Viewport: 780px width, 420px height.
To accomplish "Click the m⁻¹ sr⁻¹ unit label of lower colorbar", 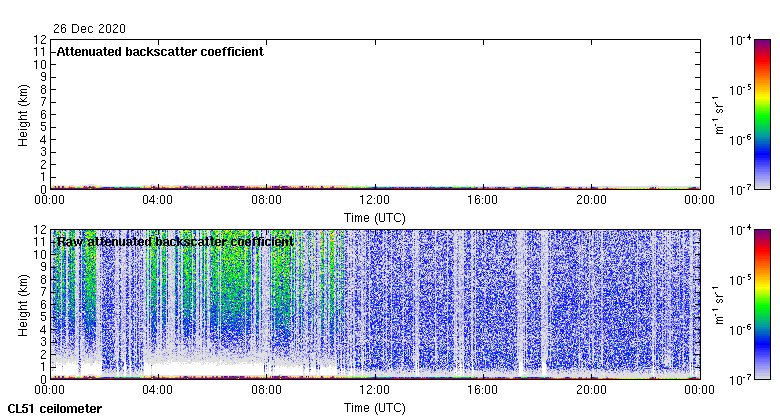I will (x=718, y=303).
